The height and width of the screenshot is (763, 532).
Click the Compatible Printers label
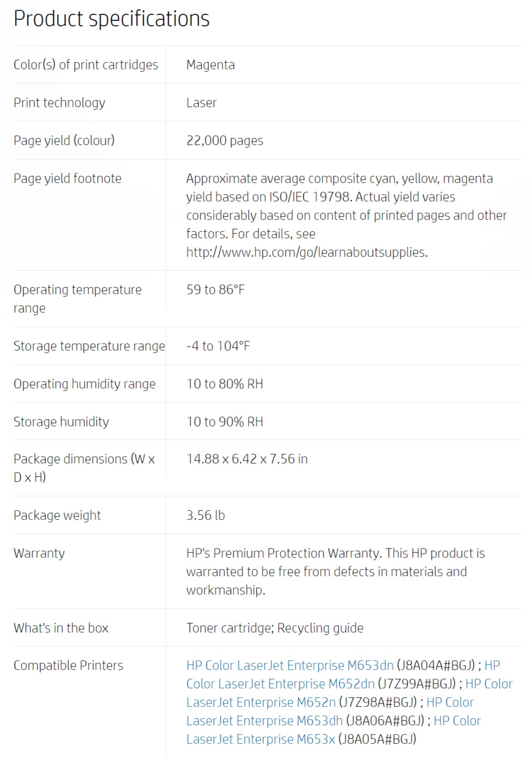tap(68, 665)
